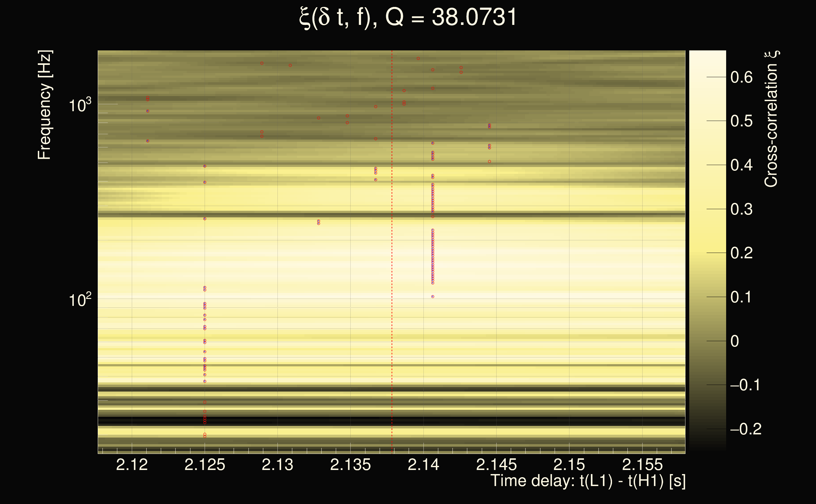
Task: Click the plot title showing Q = 38.0731
Action: tap(408, 17)
